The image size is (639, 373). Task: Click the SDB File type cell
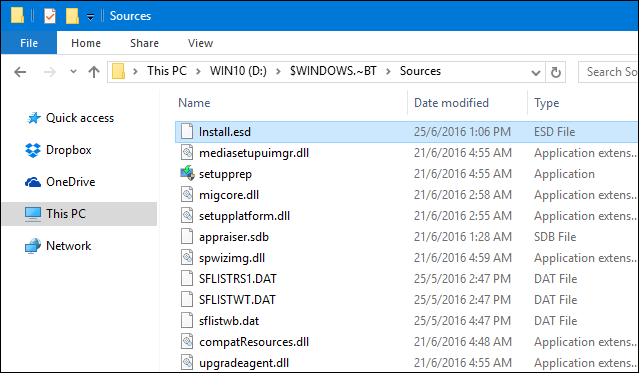tap(555, 237)
